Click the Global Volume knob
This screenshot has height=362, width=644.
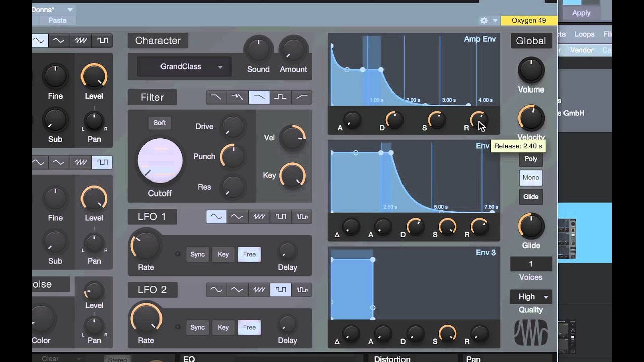click(x=531, y=69)
